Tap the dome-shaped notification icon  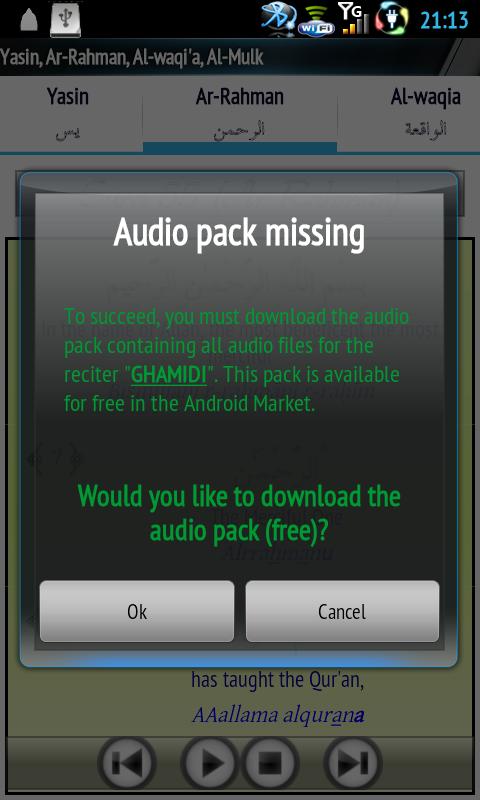point(29,20)
